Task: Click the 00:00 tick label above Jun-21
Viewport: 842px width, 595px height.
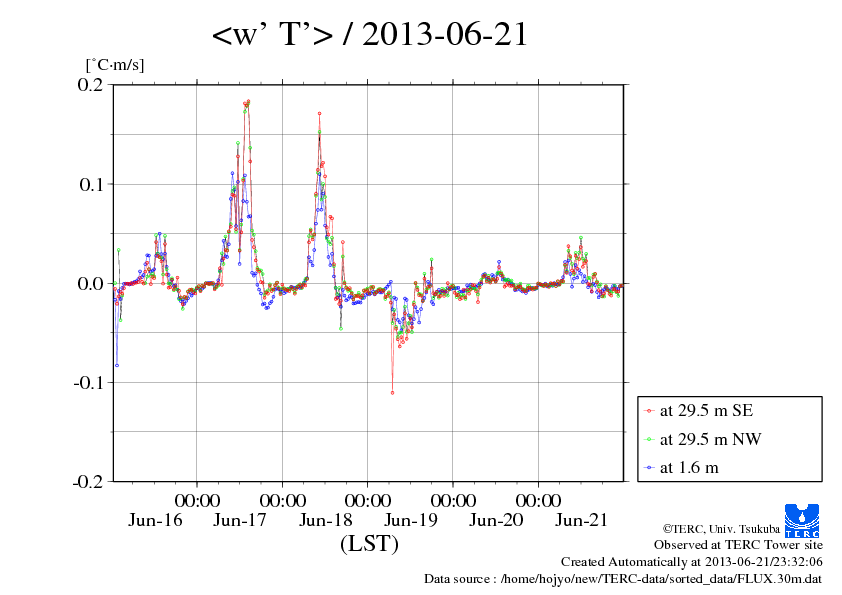Action: pos(539,500)
